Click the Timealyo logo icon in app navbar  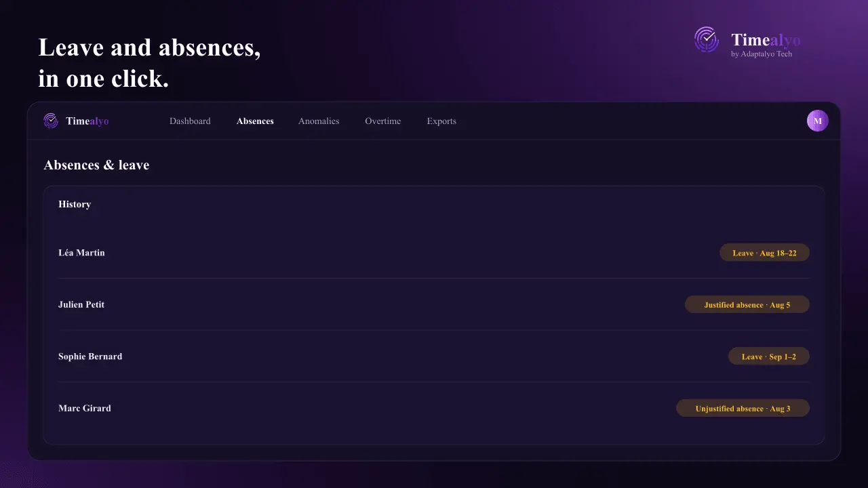click(x=51, y=121)
